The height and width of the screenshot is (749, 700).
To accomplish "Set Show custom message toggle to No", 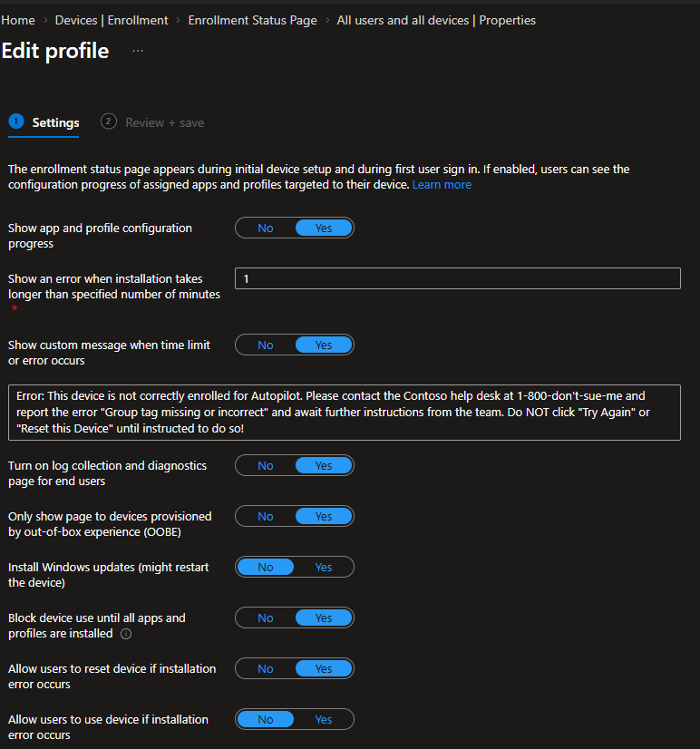I will [x=266, y=345].
